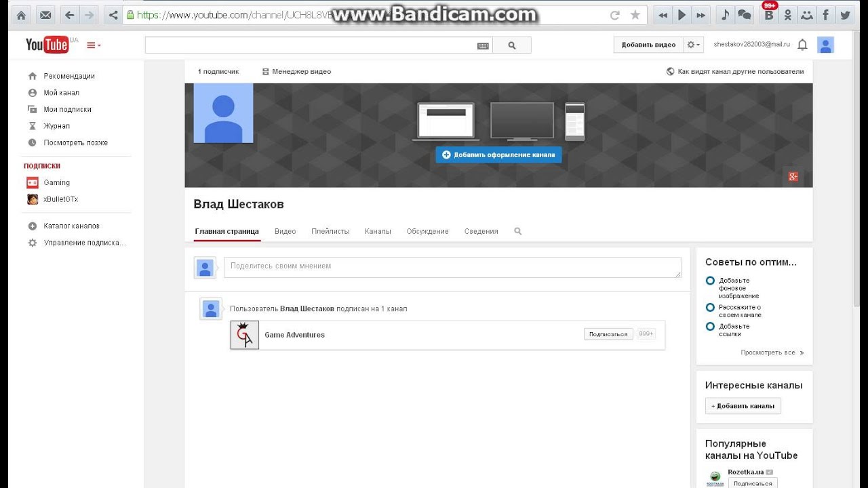Switch to the Видео tab
868x488 pixels.
285,231
